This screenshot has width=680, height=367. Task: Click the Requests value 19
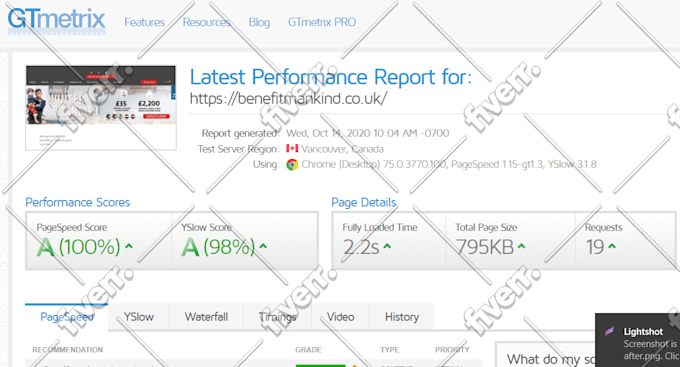pyautogui.click(x=595, y=247)
